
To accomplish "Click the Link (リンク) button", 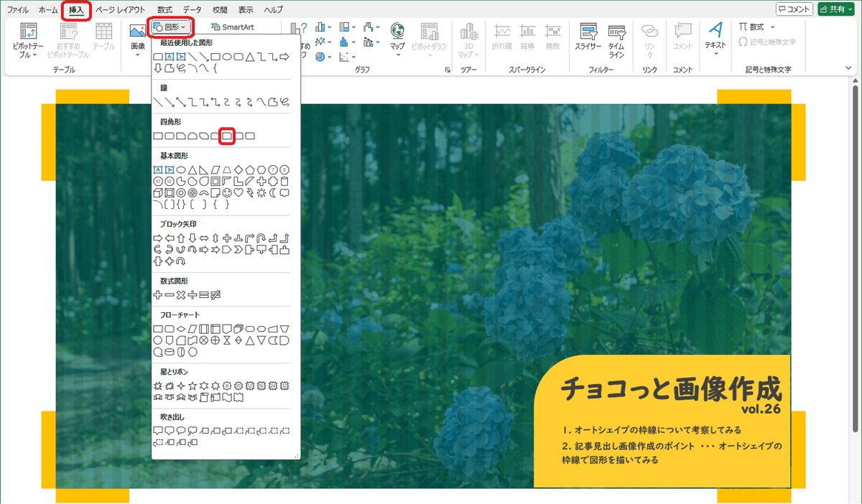I will [x=650, y=41].
